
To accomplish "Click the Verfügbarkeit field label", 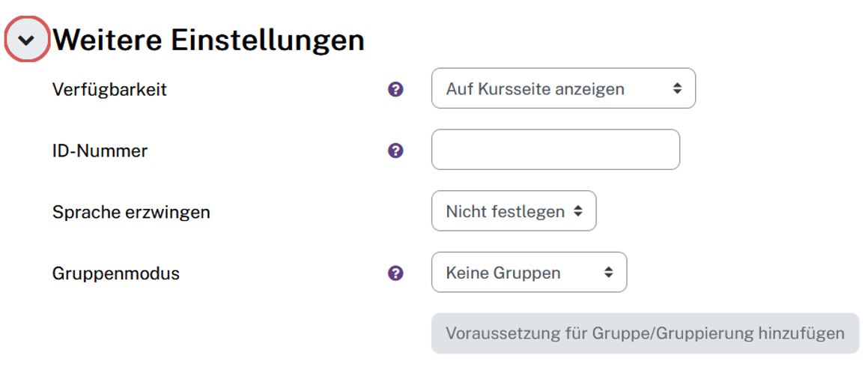I will pos(109,89).
